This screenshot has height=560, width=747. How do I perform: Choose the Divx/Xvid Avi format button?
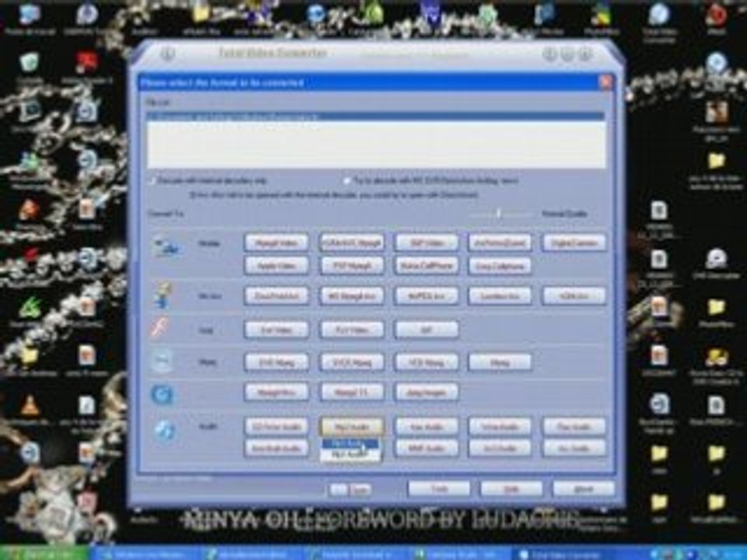click(276, 296)
